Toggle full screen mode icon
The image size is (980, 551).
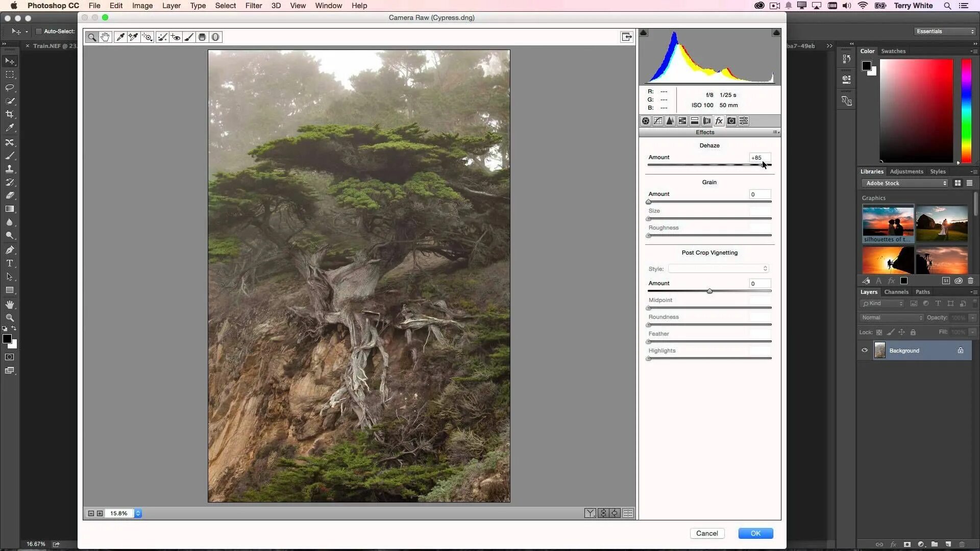pos(626,37)
